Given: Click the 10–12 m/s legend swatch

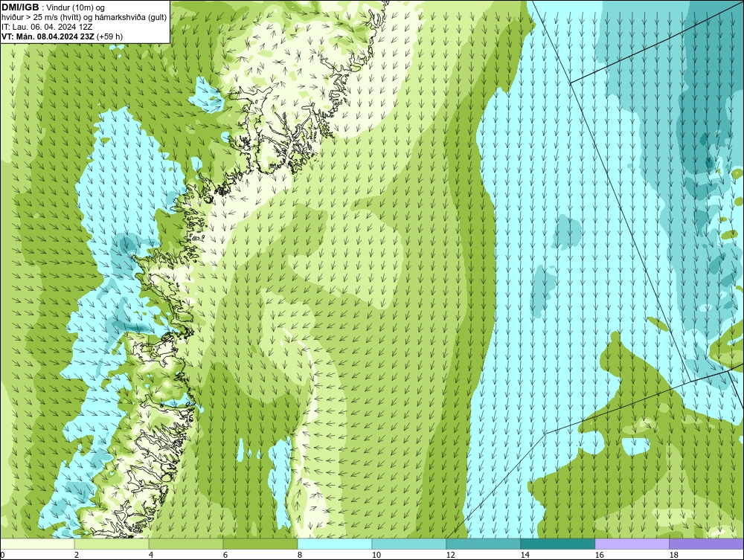Looking at the screenshot, I should click(409, 544).
